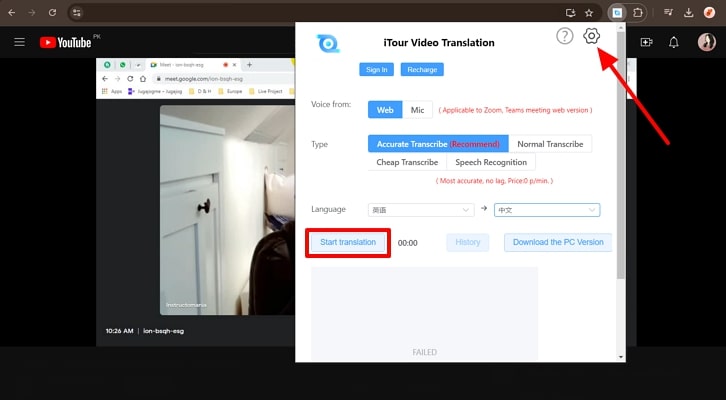Open YouTube notifications bell
This screenshot has width=726, height=400.
[674, 42]
